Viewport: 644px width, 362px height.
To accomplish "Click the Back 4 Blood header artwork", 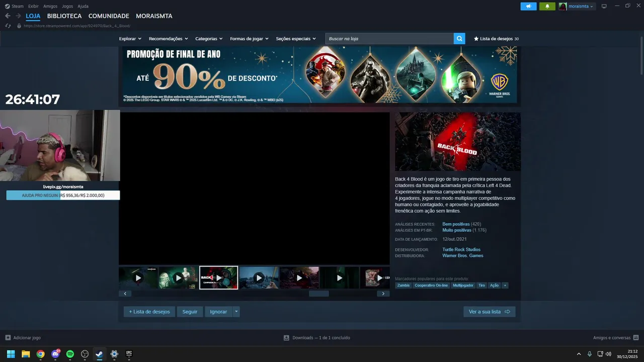I will [458, 141].
